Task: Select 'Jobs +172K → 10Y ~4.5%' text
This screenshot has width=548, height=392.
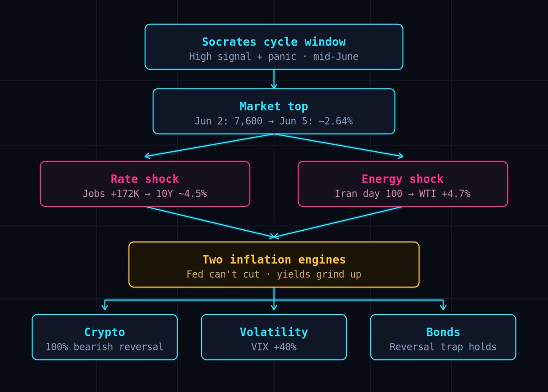Action: point(145,194)
